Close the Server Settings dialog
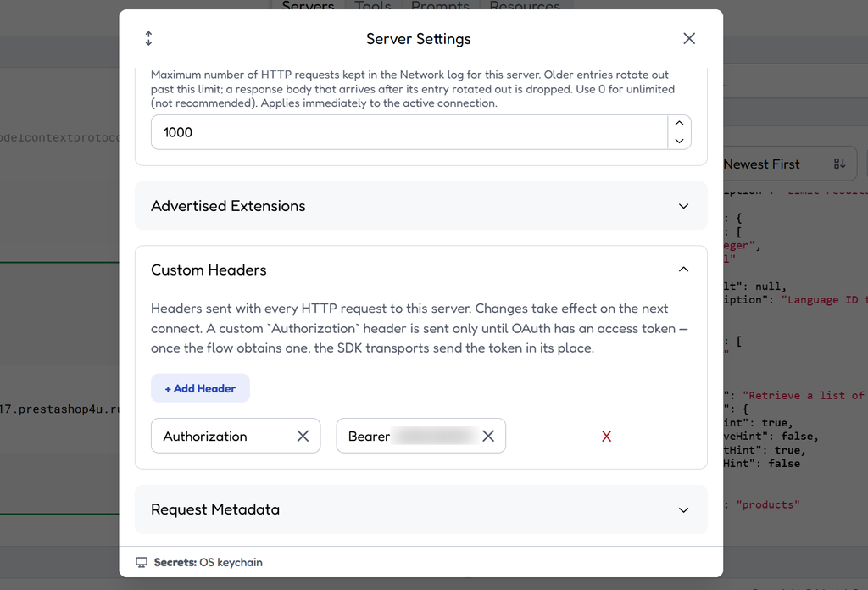This screenshot has width=868, height=590. tap(688, 39)
